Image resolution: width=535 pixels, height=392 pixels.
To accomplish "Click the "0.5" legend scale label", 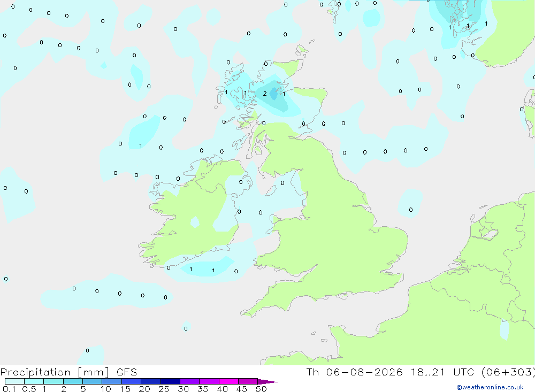I will coord(29,389).
